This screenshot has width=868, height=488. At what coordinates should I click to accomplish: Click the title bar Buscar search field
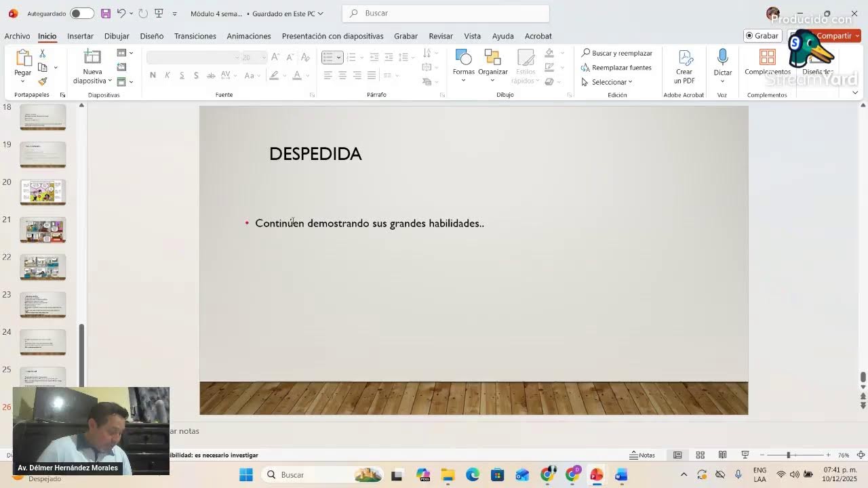446,13
